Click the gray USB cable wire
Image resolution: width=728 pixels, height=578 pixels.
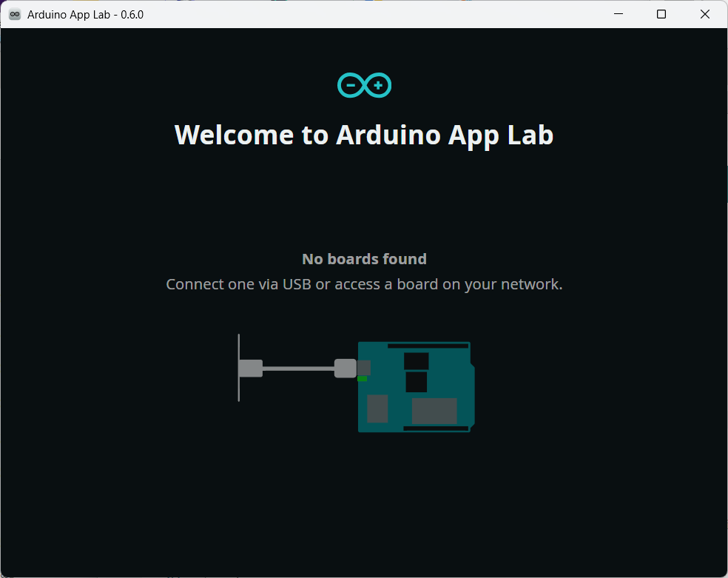298,368
